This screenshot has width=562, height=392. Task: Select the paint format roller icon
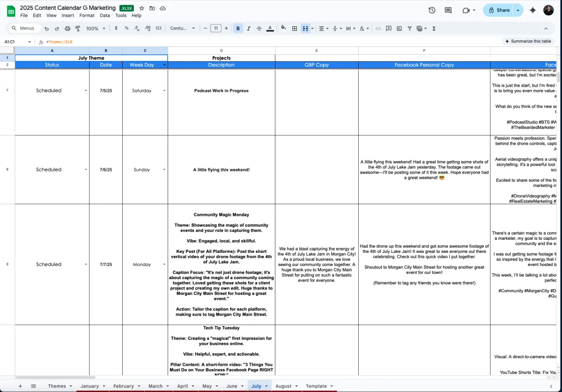pyautogui.click(x=78, y=29)
